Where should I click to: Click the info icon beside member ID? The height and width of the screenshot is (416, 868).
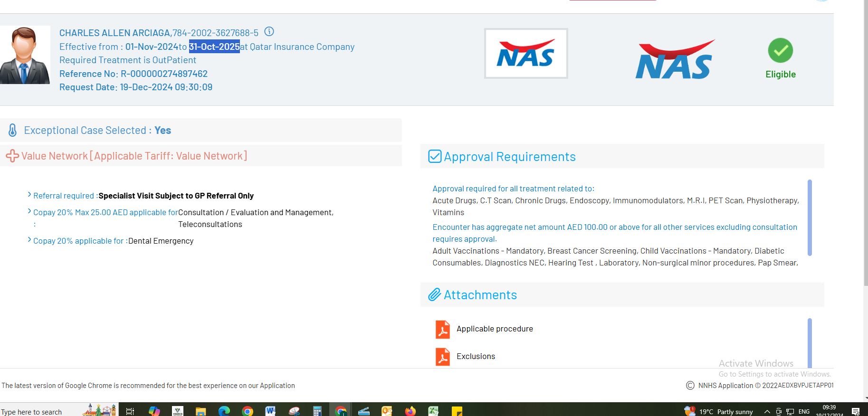pos(269,32)
